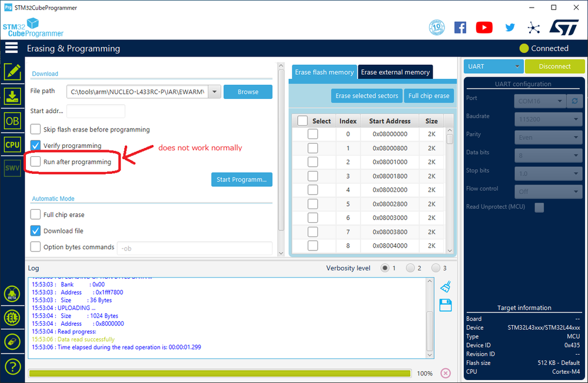Viewport: 588px width, 383px height.
Task: Click the 10 years anniversary badge
Action: [x=437, y=28]
